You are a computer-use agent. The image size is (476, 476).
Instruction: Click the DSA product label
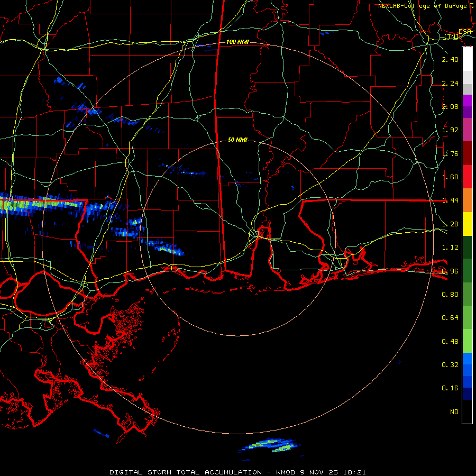point(465,31)
